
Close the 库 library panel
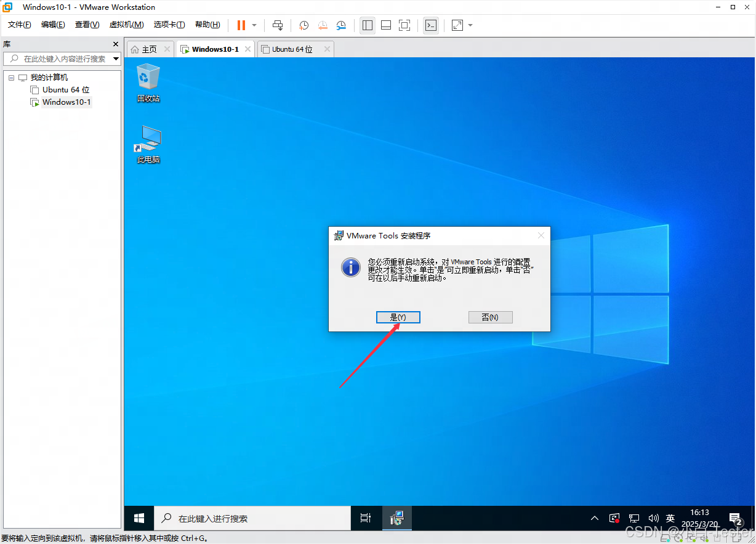116,44
